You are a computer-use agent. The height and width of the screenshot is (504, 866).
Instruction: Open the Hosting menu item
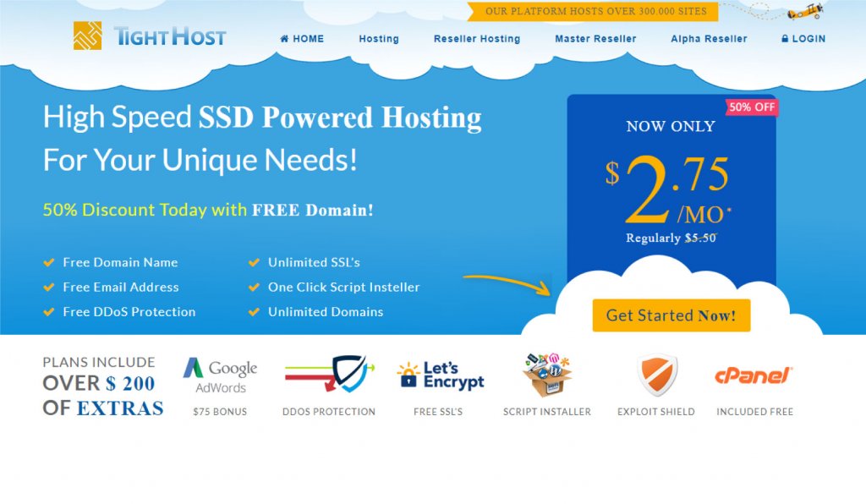(x=379, y=39)
